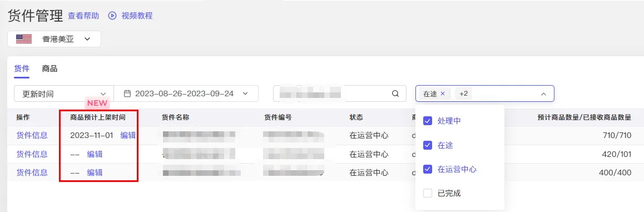Click the 货件编号 column header

[x=278, y=117]
